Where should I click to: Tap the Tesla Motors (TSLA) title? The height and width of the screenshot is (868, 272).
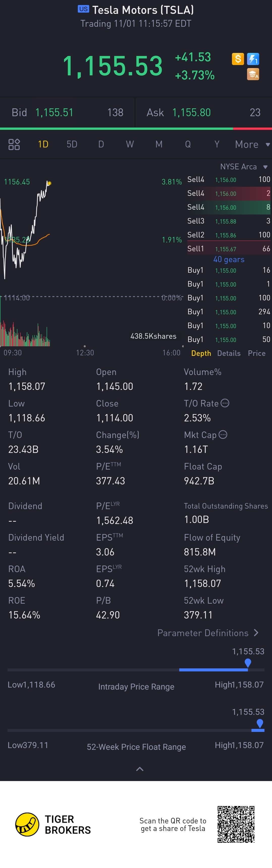point(143,10)
